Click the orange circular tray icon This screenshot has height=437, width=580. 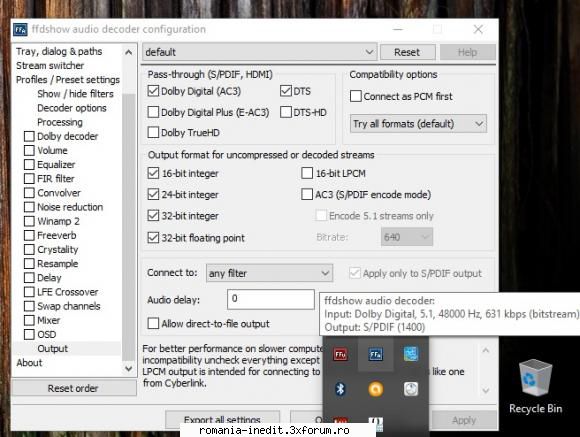coord(375,389)
